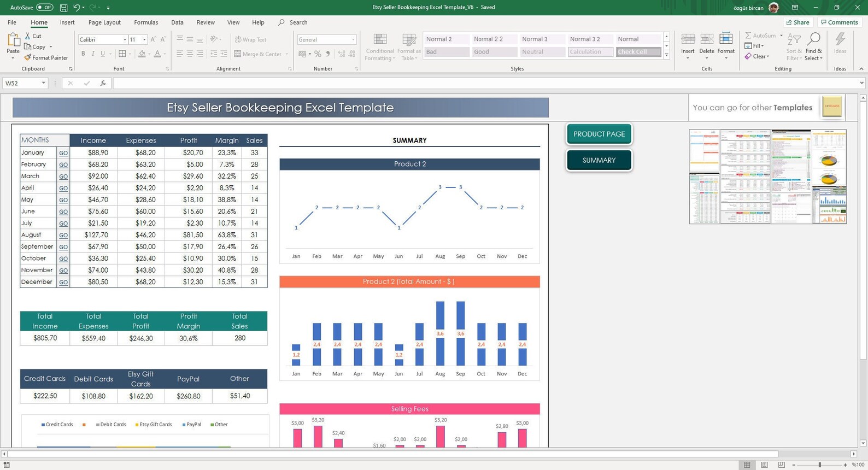The height and width of the screenshot is (470, 868).
Task: Open the font size dropdown
Action: [144, 39]
